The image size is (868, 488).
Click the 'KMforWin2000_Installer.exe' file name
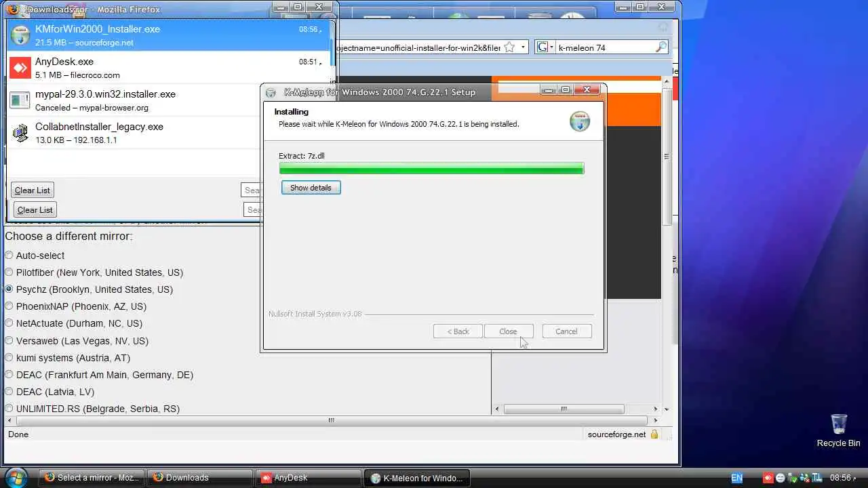click(x=98, y=29)
